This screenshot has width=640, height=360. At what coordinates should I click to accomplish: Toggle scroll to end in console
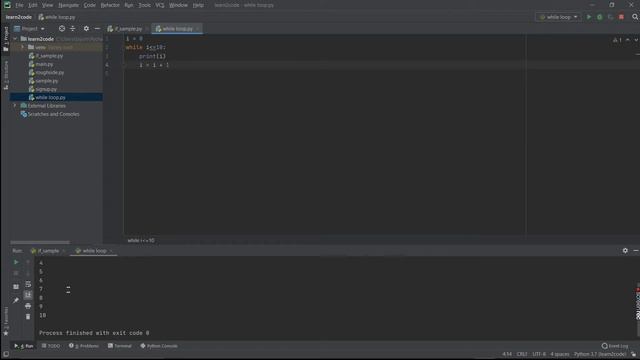click(x=28, y=295)
